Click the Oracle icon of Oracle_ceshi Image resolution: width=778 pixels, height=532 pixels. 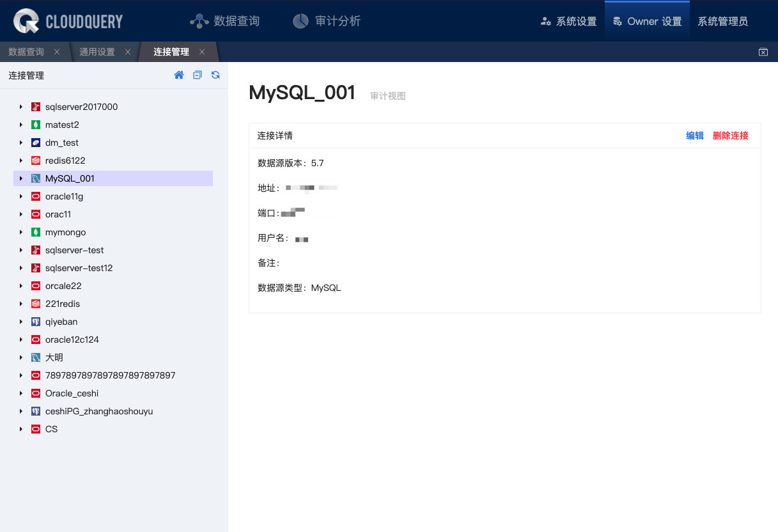point(36,393)
